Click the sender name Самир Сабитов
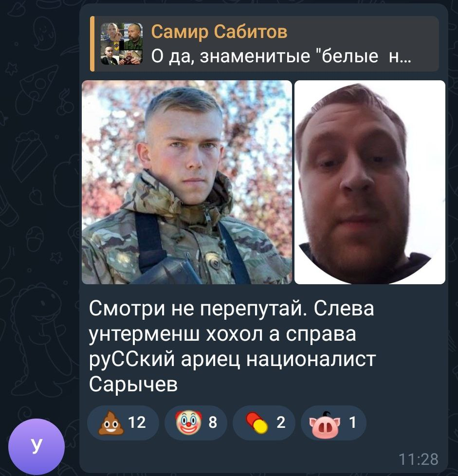This screenshot has height=476, width=458. (219, 32)
